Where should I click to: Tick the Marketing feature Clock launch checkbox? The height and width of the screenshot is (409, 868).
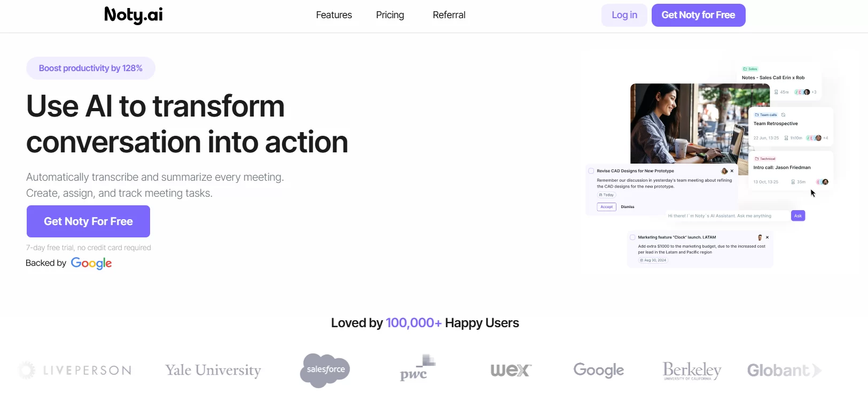pos(632,237)
